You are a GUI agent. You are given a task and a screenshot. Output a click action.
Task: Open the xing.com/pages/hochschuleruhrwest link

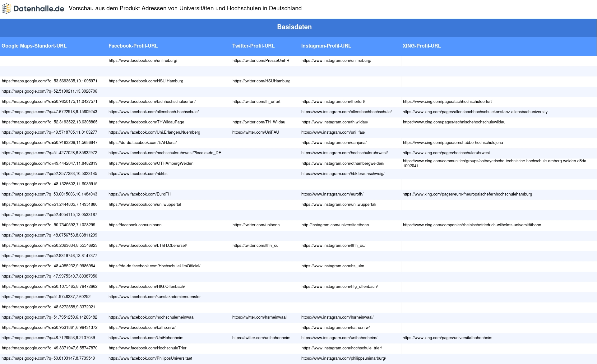coord(446,153)
